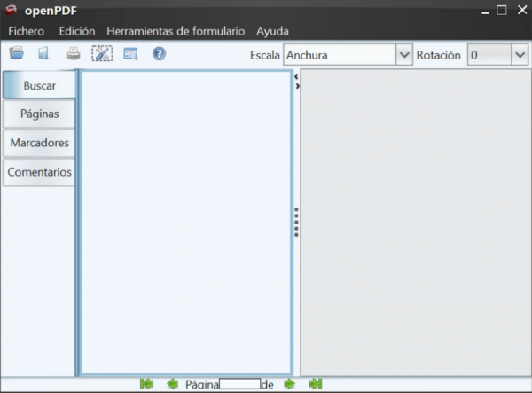
Task: Open the Ayuda menu
Action: (272, 31)
